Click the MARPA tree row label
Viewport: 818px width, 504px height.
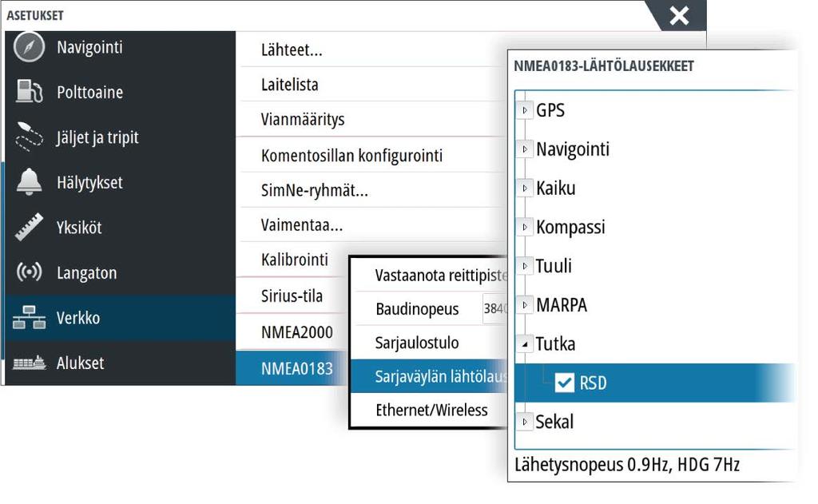(562, 304)
